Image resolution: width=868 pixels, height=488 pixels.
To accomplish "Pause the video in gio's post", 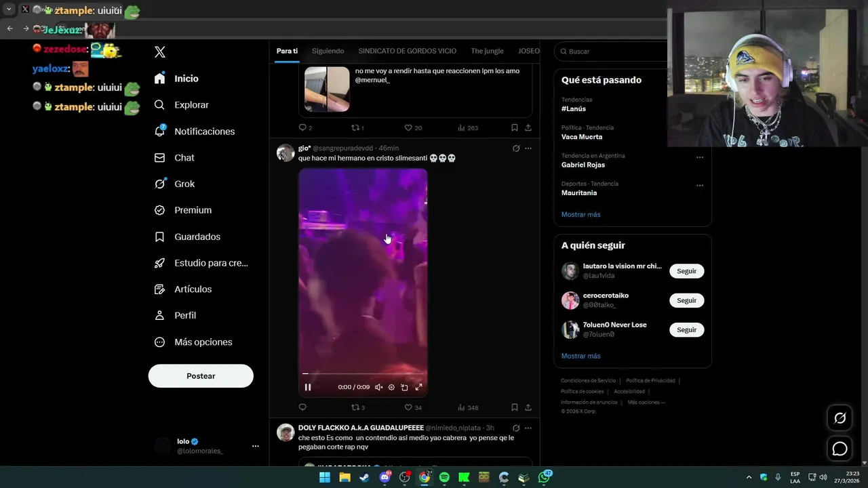I will click(x=308, y=387).
